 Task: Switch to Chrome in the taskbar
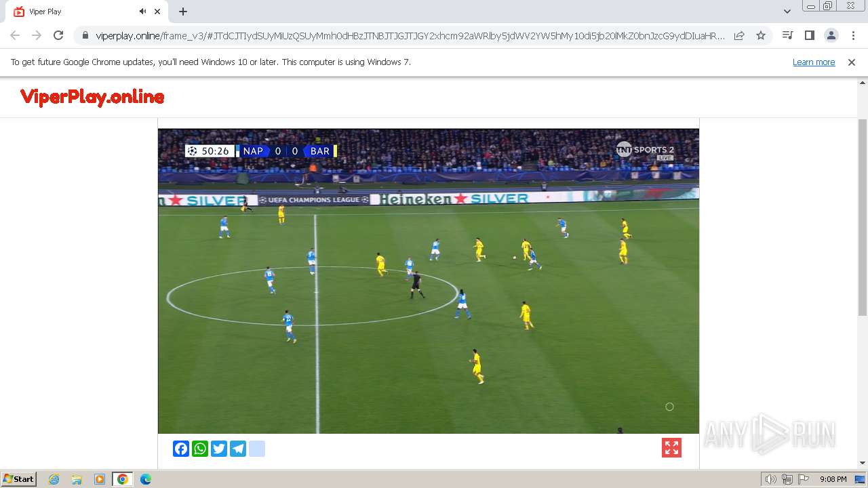click(122, 479)
